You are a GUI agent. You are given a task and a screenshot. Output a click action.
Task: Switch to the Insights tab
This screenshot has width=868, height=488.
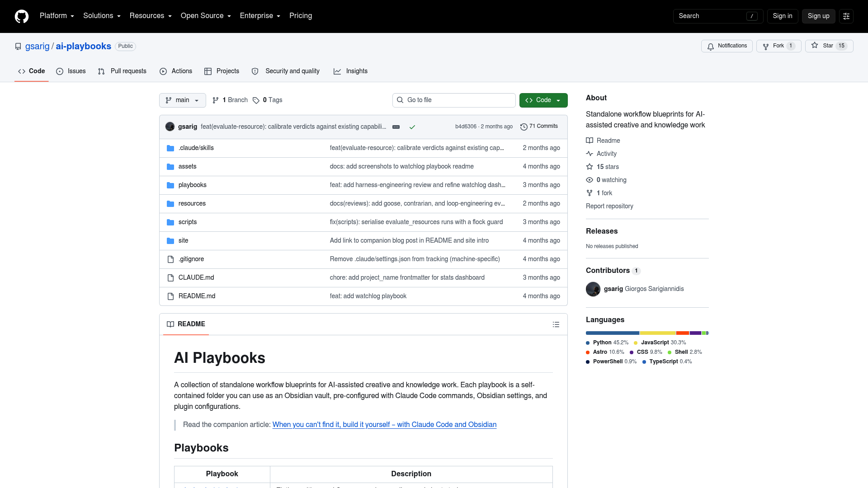pyautogui.click(x=350, y=71)
